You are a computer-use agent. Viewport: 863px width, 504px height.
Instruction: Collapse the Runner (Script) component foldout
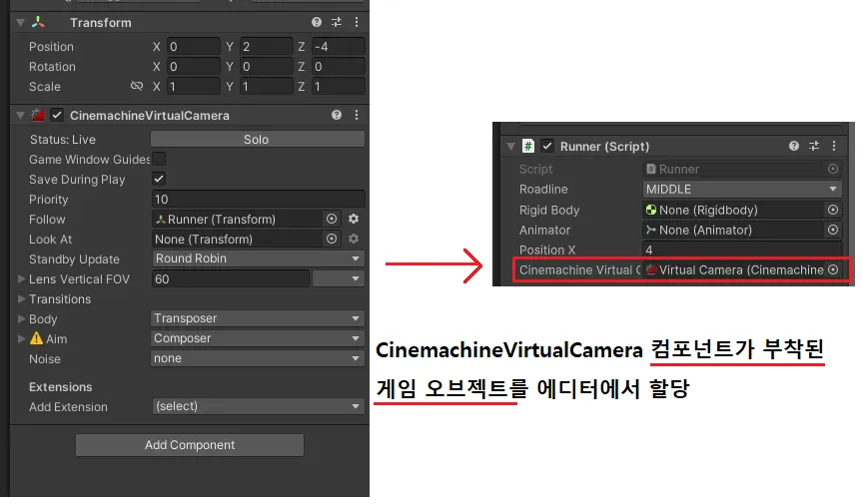coord(510,147)
